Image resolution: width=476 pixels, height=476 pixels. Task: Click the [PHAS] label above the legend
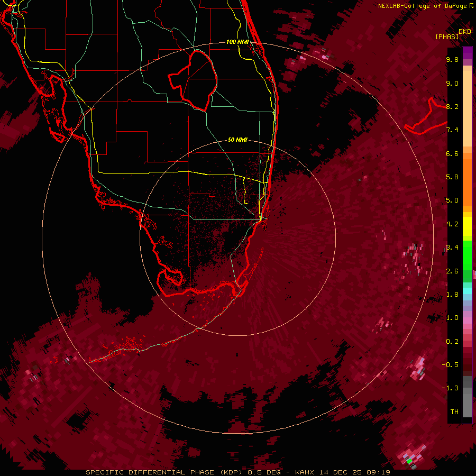point(447,37)
